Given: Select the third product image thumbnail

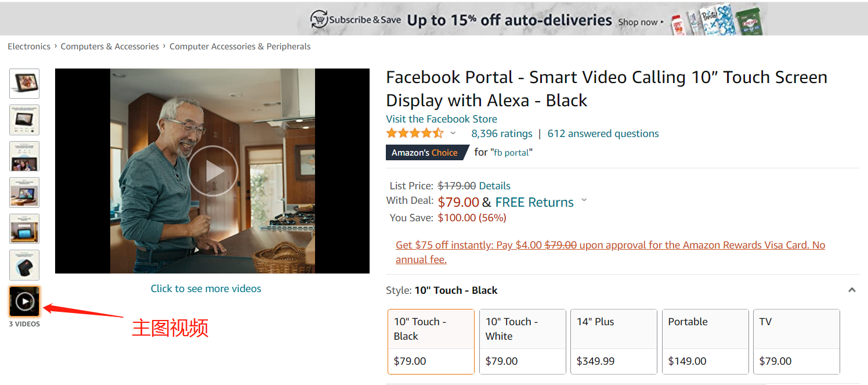Looking at the screenshot, I should (24, 156).
